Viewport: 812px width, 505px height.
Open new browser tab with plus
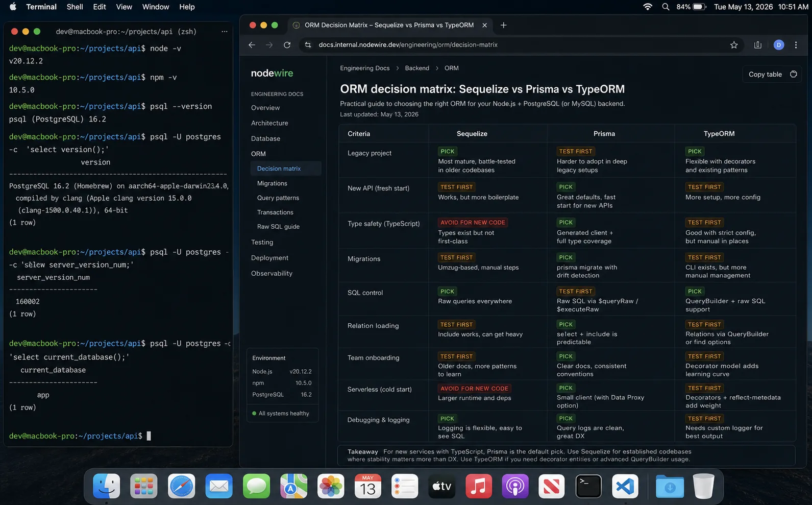504,25
